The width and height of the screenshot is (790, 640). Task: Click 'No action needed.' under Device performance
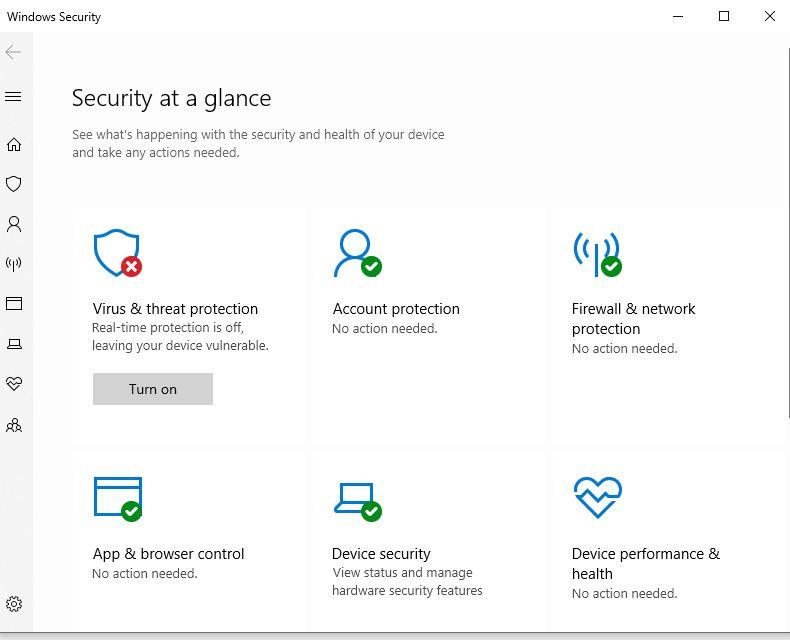(624, 594)
